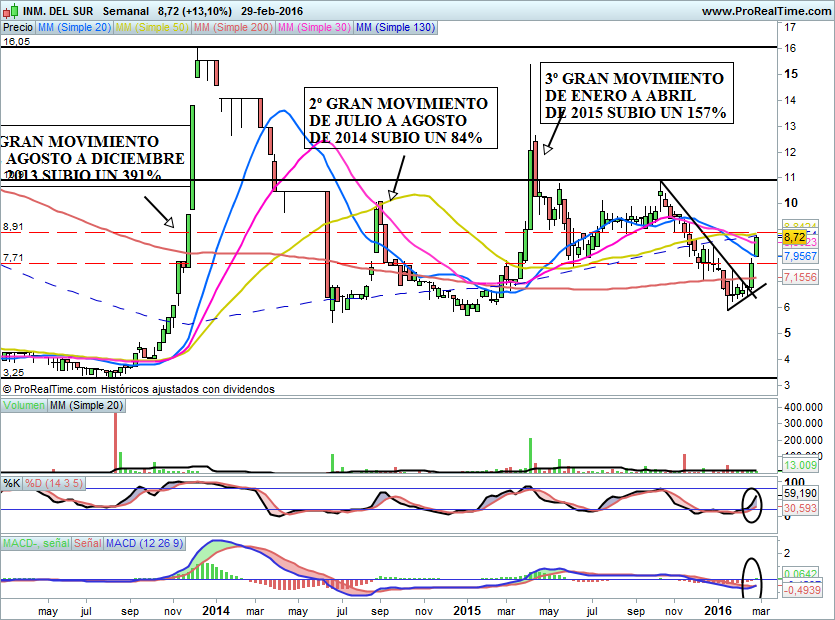Select the Precio indicator label
The image size is (835, 620).
(x=18, y=28)
